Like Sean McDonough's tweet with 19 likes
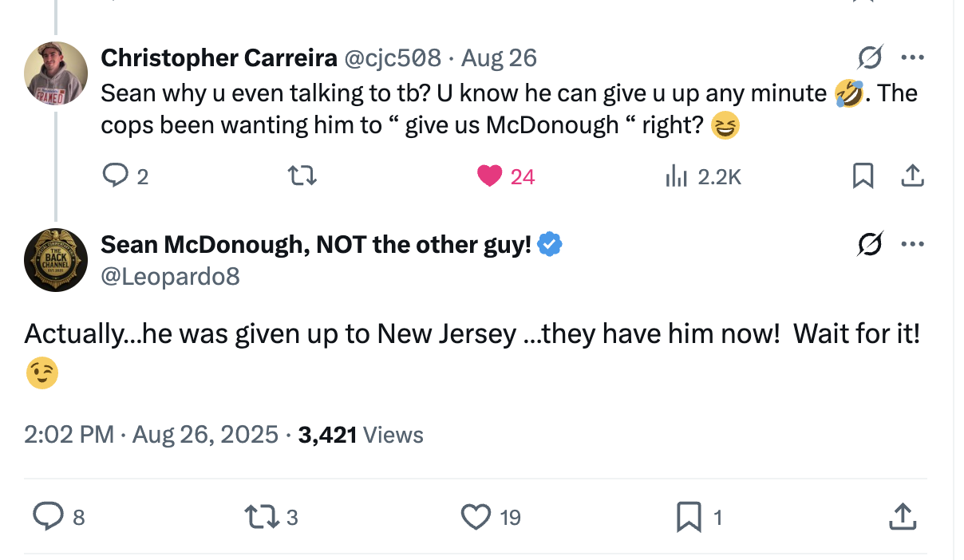 pyautogui.click(x=476, y=517)
